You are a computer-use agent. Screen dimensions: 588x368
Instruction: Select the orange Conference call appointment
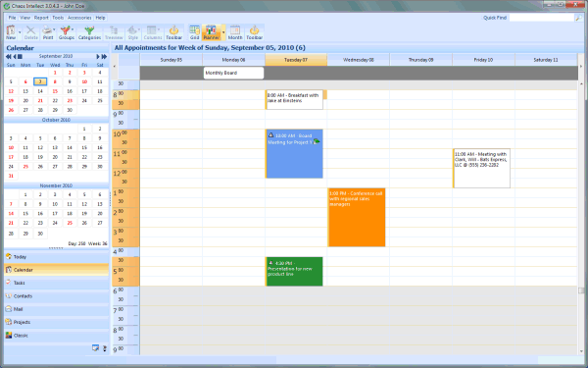(x=357, y=218)
